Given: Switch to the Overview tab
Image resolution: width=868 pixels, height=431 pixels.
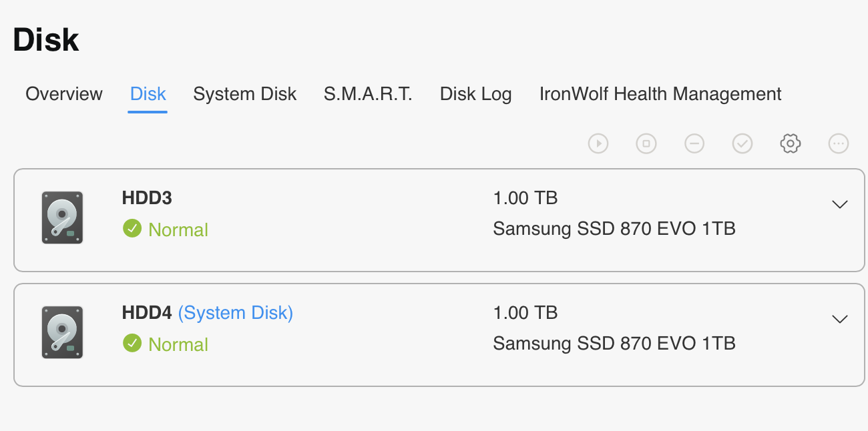Looking at the screenshot, I should [64, 94].
